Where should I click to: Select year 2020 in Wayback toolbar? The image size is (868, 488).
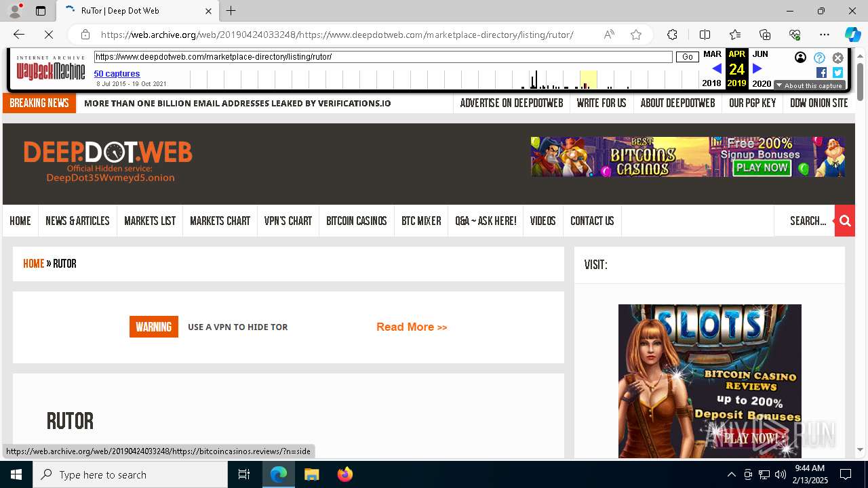762,83
